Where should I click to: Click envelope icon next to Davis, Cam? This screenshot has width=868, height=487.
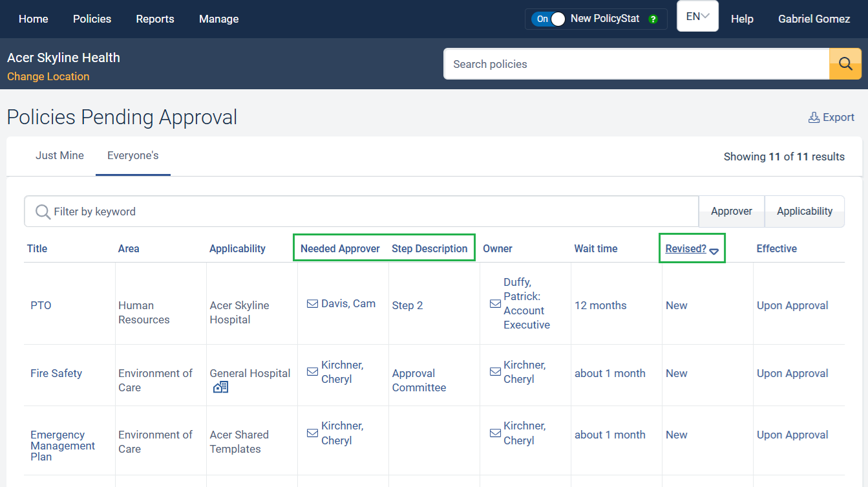tap(312, 304)
